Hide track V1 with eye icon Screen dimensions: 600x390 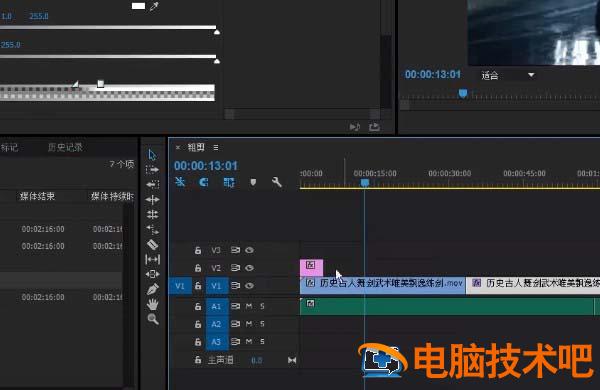(249, 286)
